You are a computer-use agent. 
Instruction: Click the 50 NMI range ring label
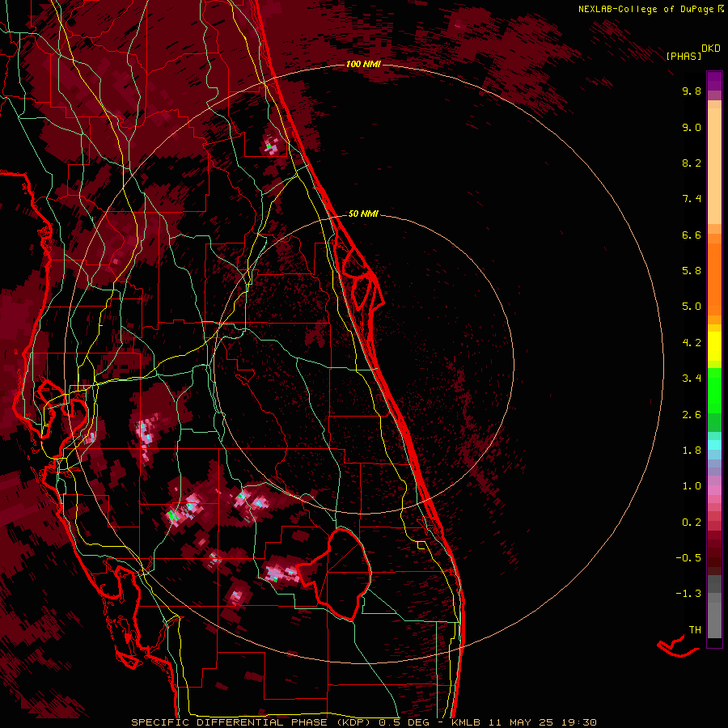(363, 214)
